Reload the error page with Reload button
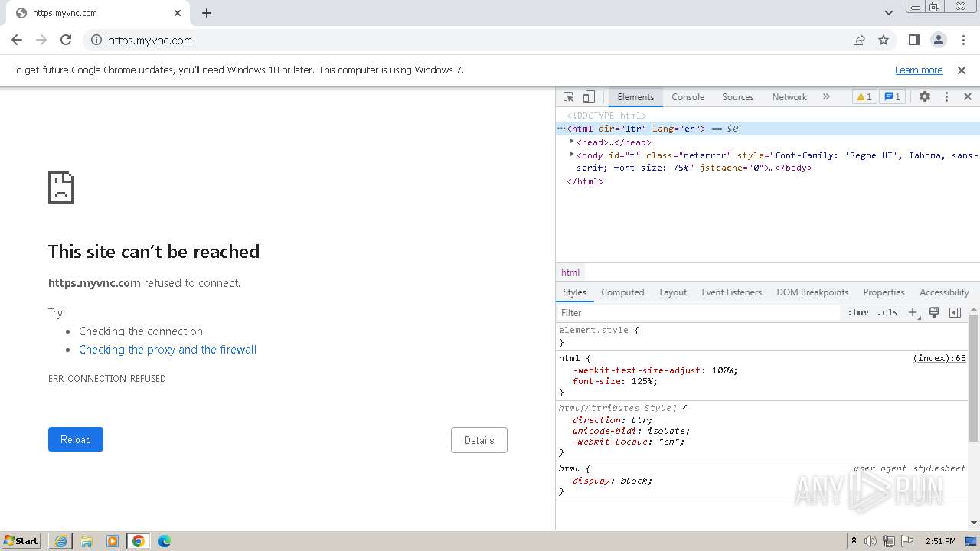 tap(76, 439)
